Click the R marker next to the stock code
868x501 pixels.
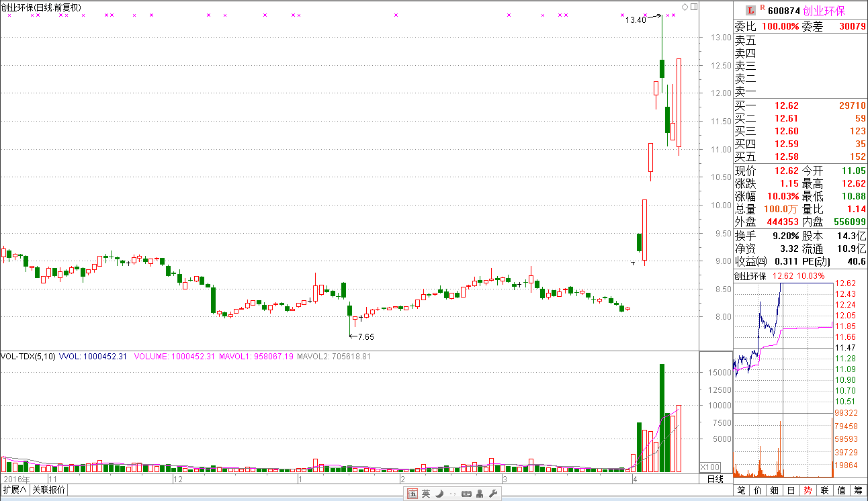coord(762,8)
